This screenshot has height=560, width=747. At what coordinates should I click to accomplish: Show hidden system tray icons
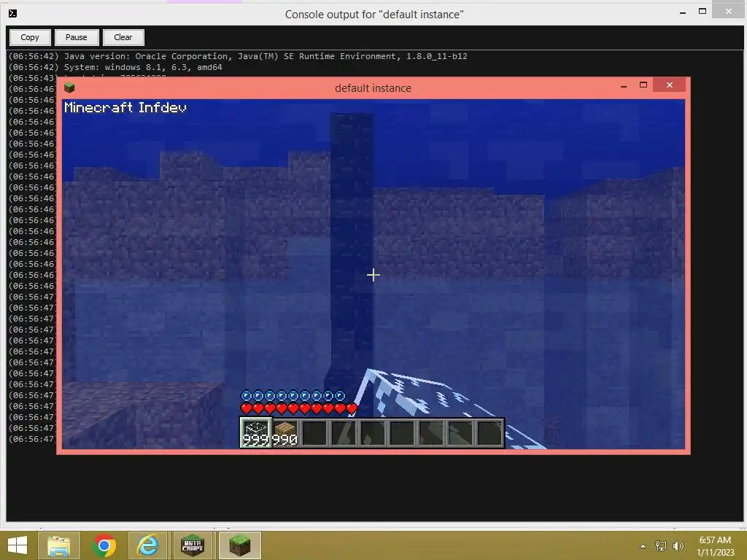pos(643,546)
